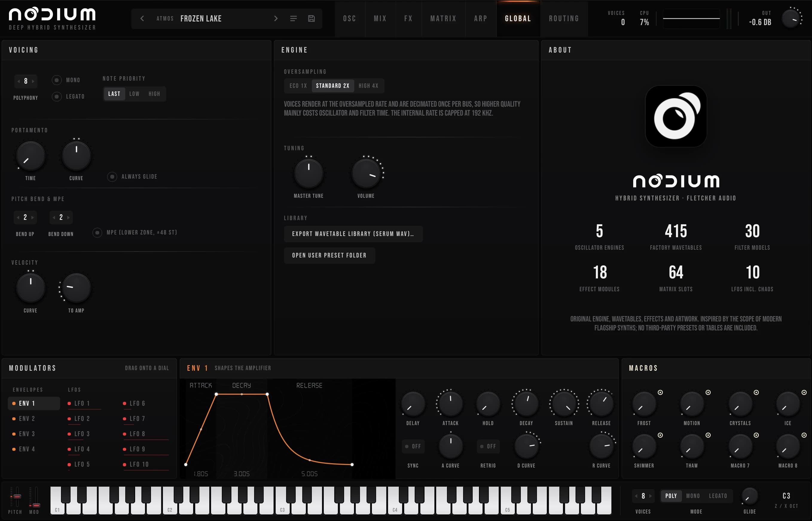The height and width of the screenshot is (521, 812).
Task: Set note priority to Low
Action: (x=134, y=94)
